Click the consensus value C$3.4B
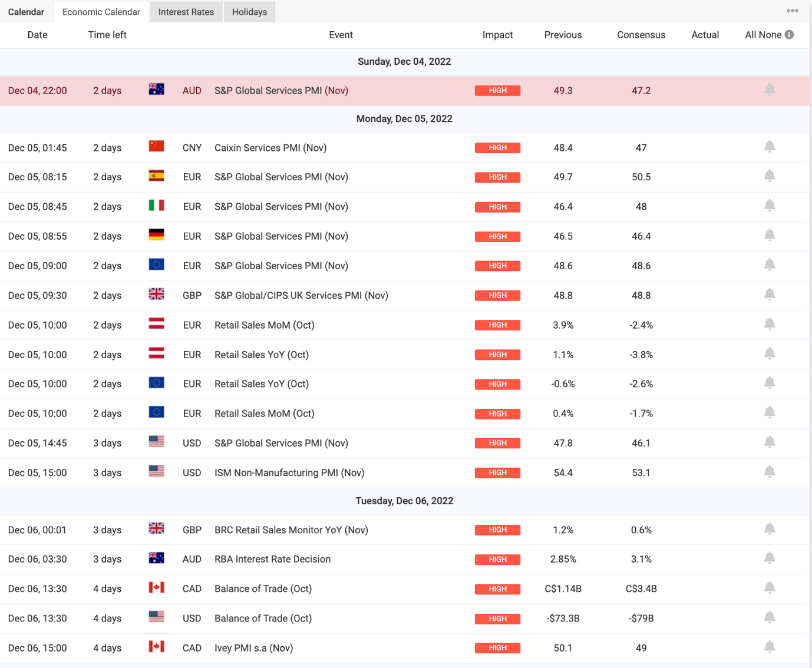This screenshot has width=812, height=668. pyautogui.click(x=641, y=589)
